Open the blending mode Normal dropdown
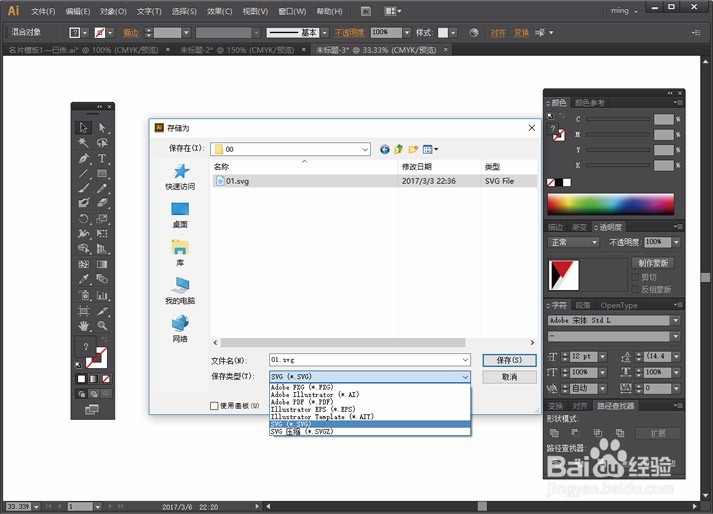Image resolution: width=713 pixels, height=514 pixels. coord(594,242)
